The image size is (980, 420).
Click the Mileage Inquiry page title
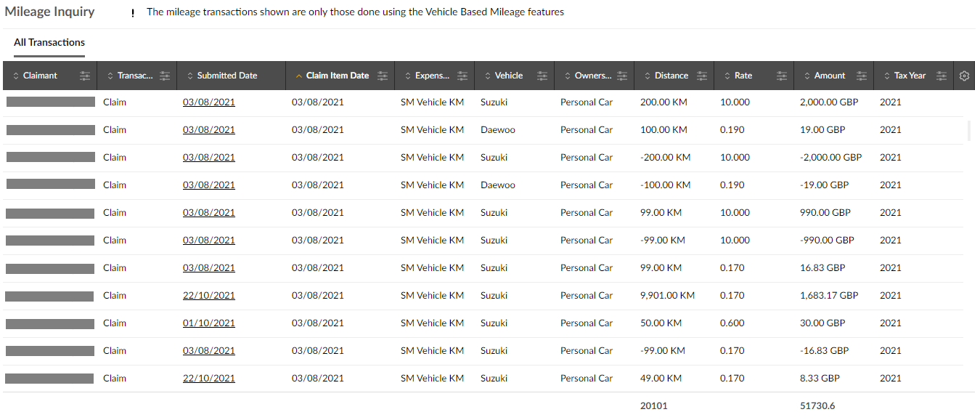coord(49,12)
